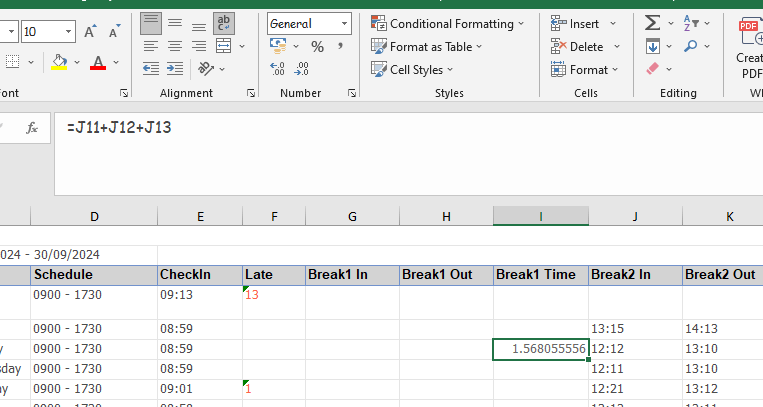This screenshot has width=763, height=407.
Task: Open the General number format dropdown
Action: pyautogui.click(x=344, y=23)
